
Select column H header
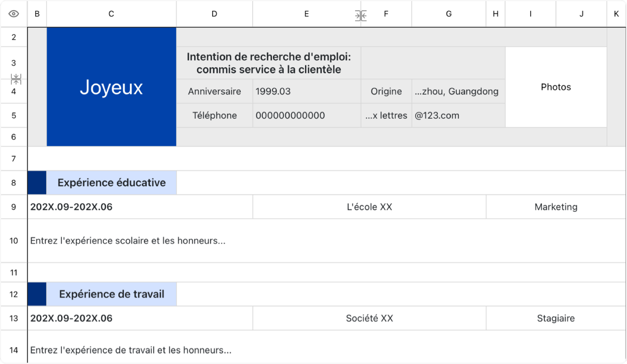coord(495,14)
